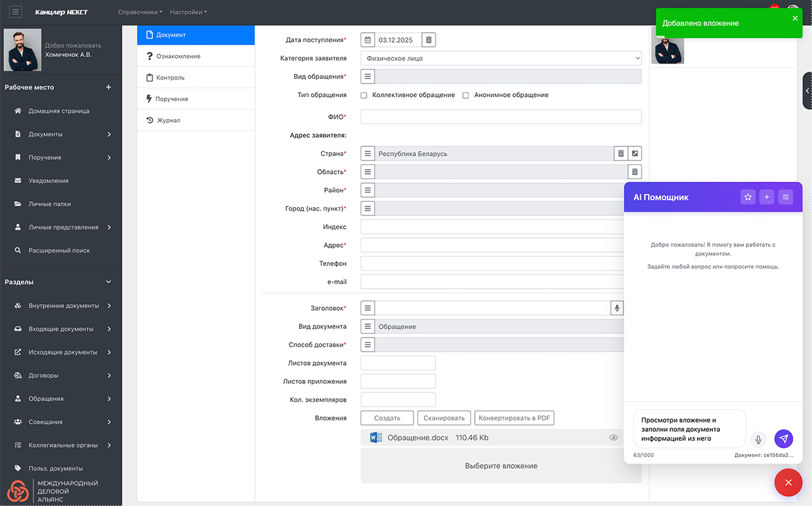The image size is (812, 506).
Task: Open the Категория заявителя dropdown
Action: click(500, 58)
